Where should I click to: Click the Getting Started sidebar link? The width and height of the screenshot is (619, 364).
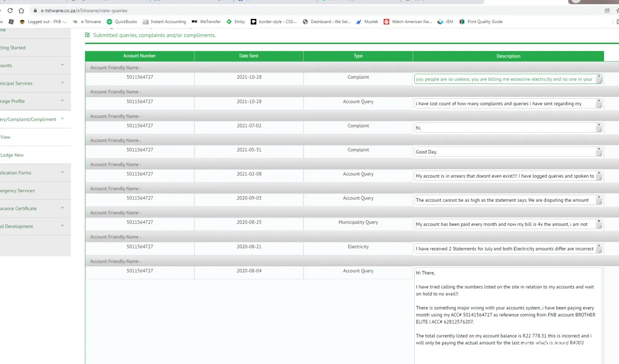tap(13, 48)
